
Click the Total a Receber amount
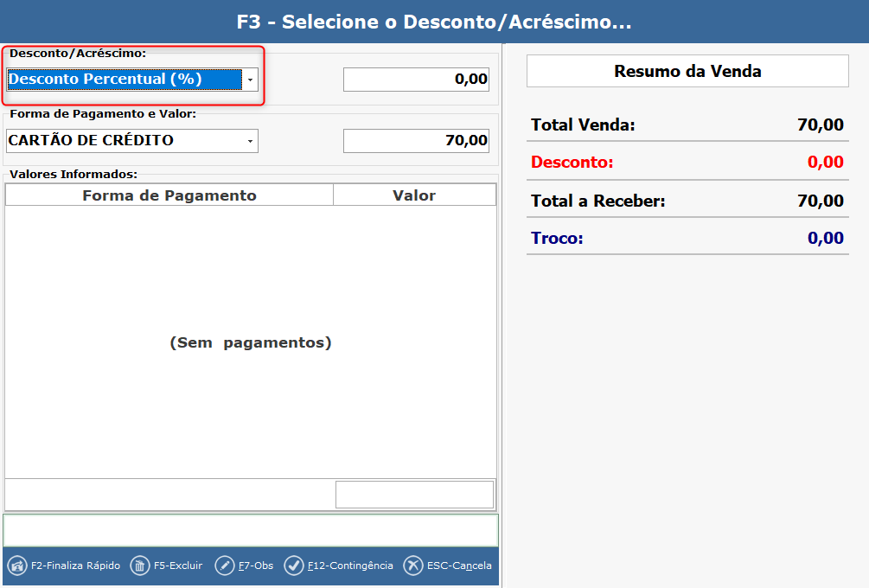tap(820, 201)
